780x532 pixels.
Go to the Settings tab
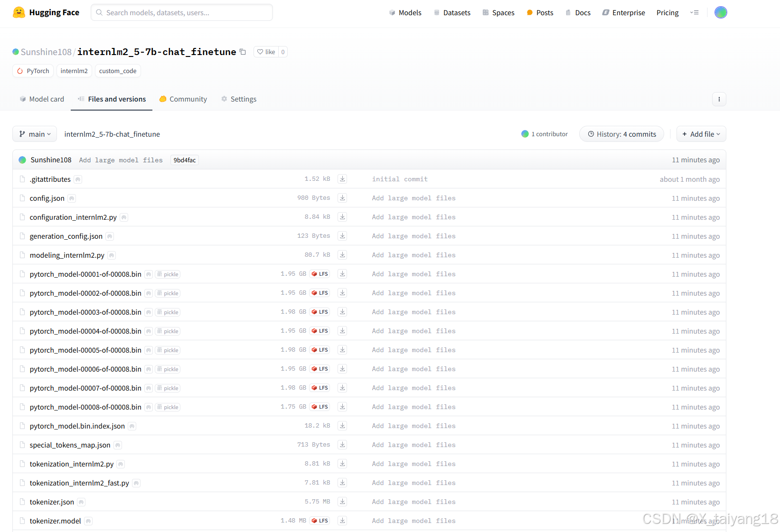(239, 99)
